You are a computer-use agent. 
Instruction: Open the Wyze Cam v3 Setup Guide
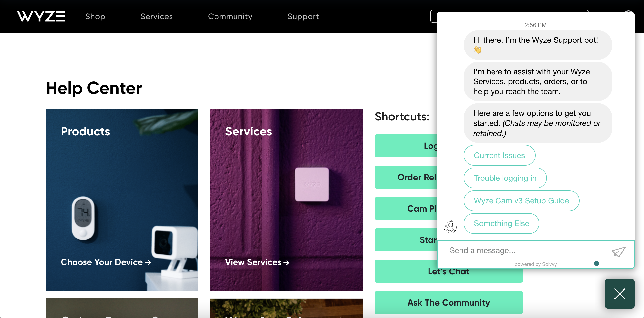[521, 200]
